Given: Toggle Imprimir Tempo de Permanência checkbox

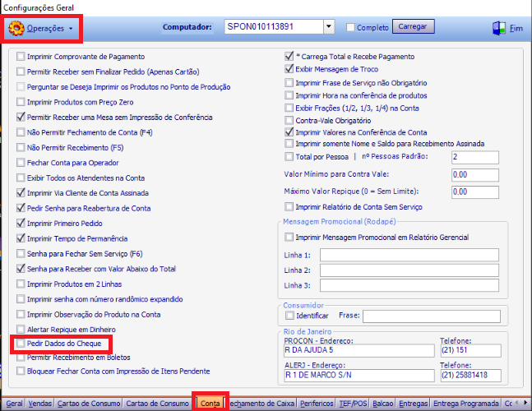Looking at the screenshot, I should tap(21, 238).
